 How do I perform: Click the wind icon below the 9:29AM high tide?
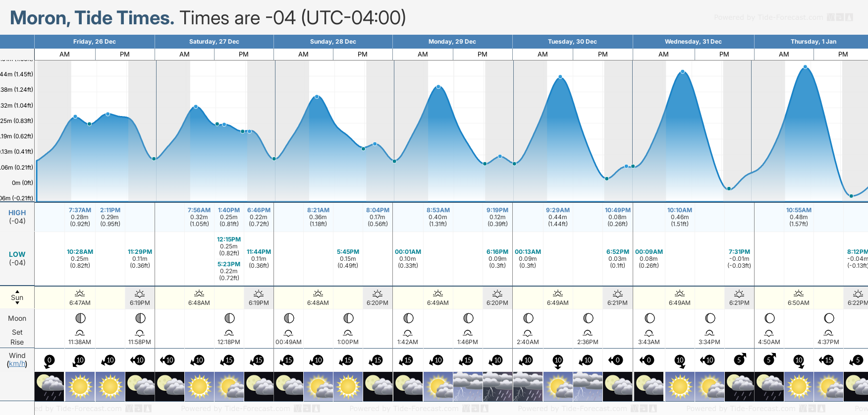[x=558, y=360]
